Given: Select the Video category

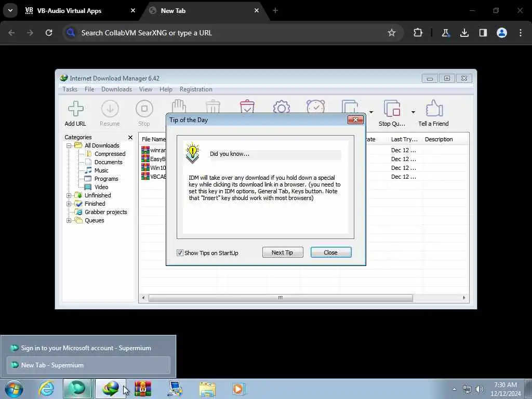Looking at the screenshot, I should pyautogui.click(x=101, y=187).
